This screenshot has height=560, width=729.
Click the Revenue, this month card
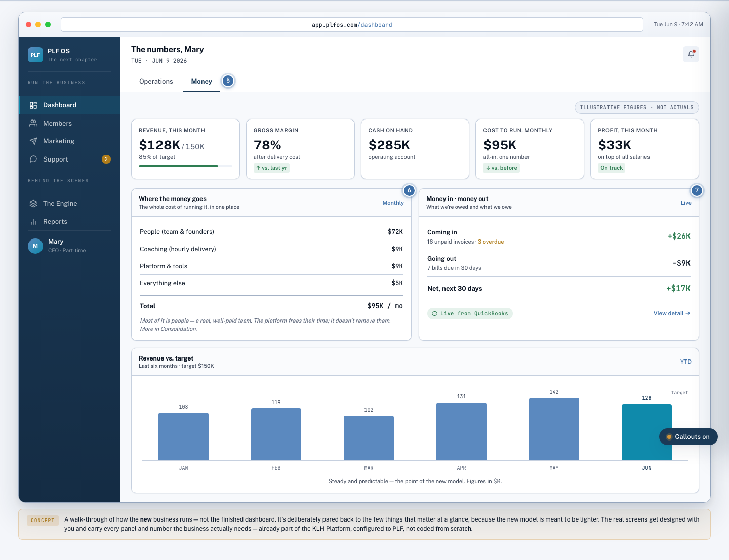185,149
